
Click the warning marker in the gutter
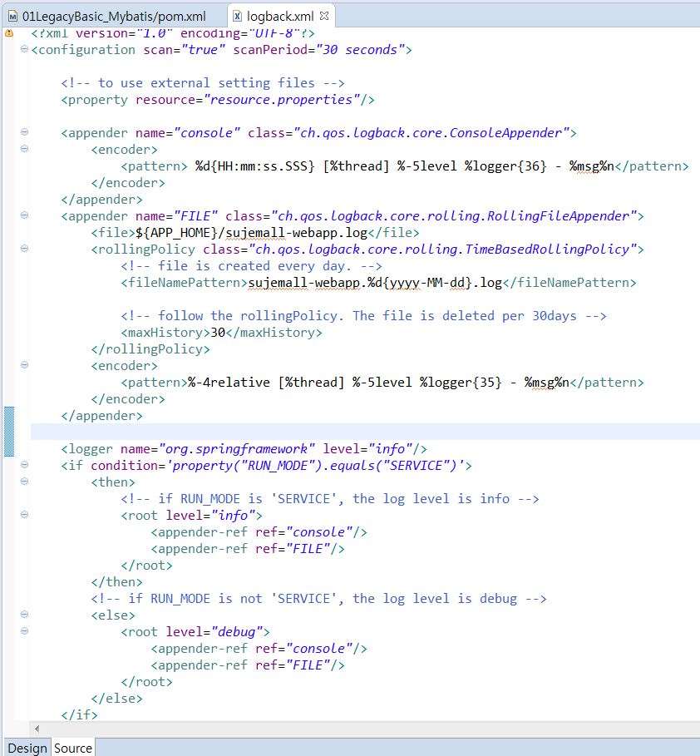pyautogui.click(x=9, y=33)
